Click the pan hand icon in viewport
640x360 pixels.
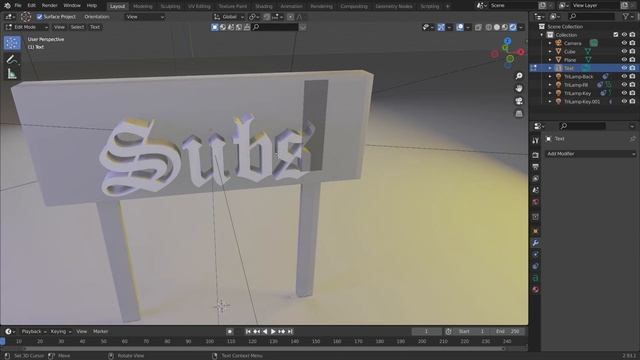point(519,88)
